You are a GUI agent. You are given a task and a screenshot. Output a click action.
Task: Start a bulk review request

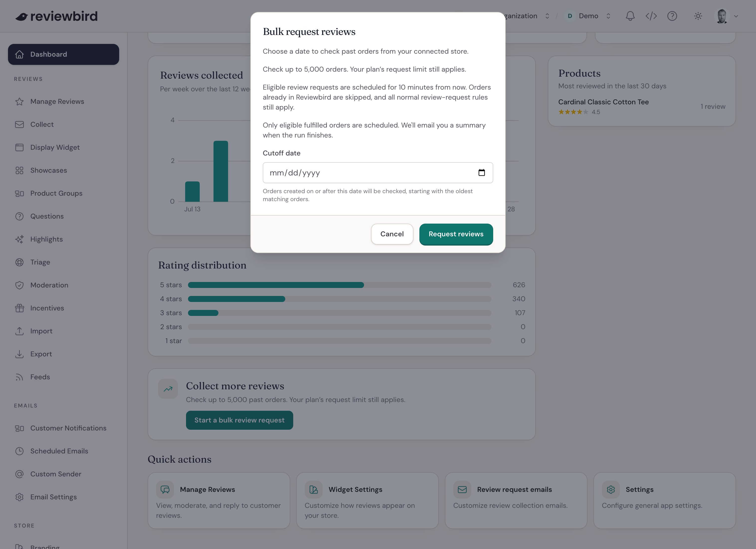[x=239, y=420]
